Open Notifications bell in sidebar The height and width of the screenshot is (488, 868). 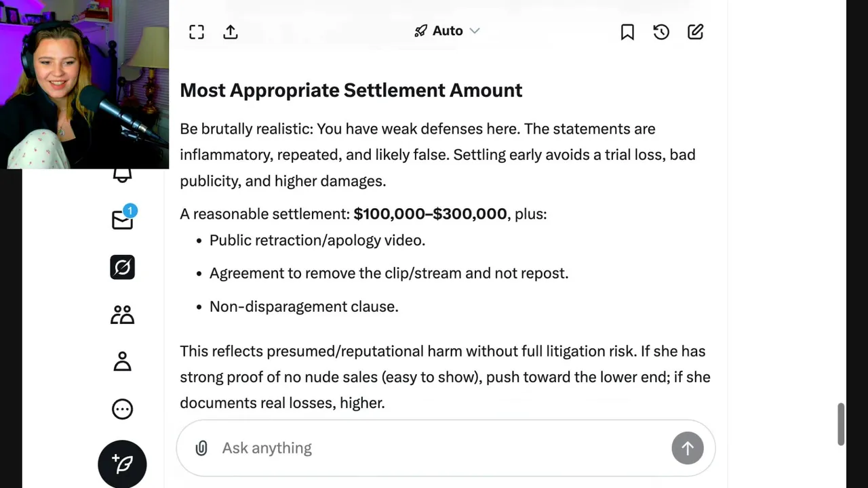[x=122, y=175]
